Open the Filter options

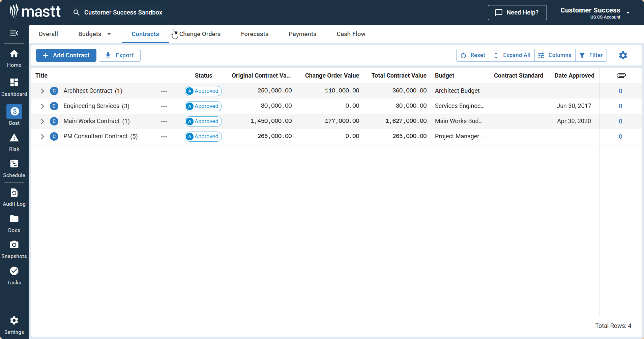591,55
